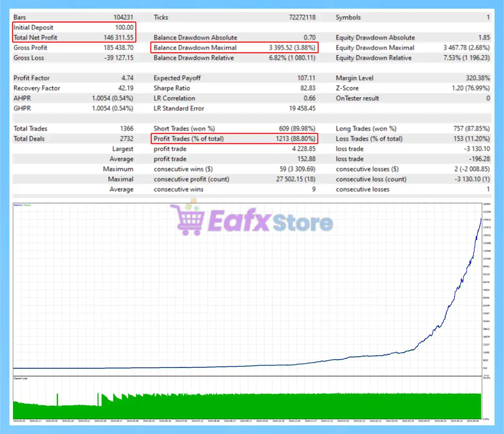Select the Z-Score label
This screenshot has width=504, height=434.
347,88
